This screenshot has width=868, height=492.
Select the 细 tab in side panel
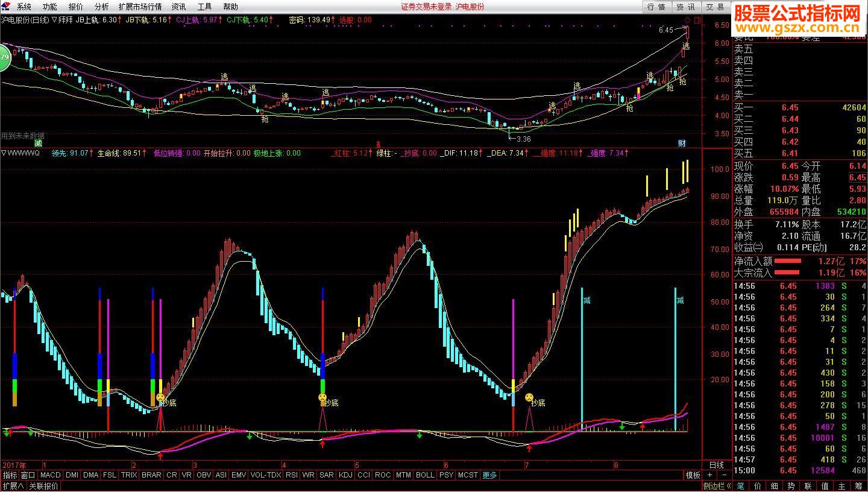tap(775, 486)
